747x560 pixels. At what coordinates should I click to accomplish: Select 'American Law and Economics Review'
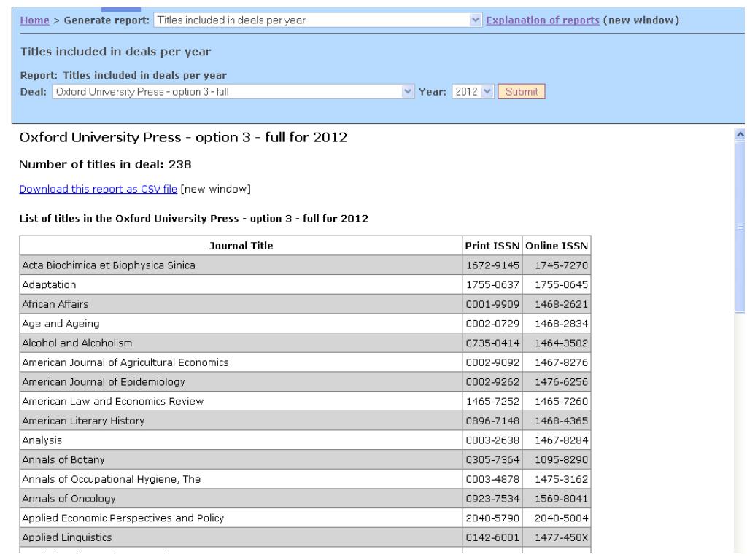pos(113,402)
